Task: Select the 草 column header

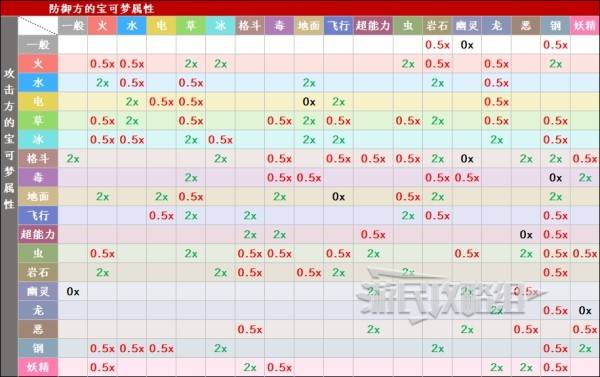Action: pyautogui.click(x=191, y=26)
